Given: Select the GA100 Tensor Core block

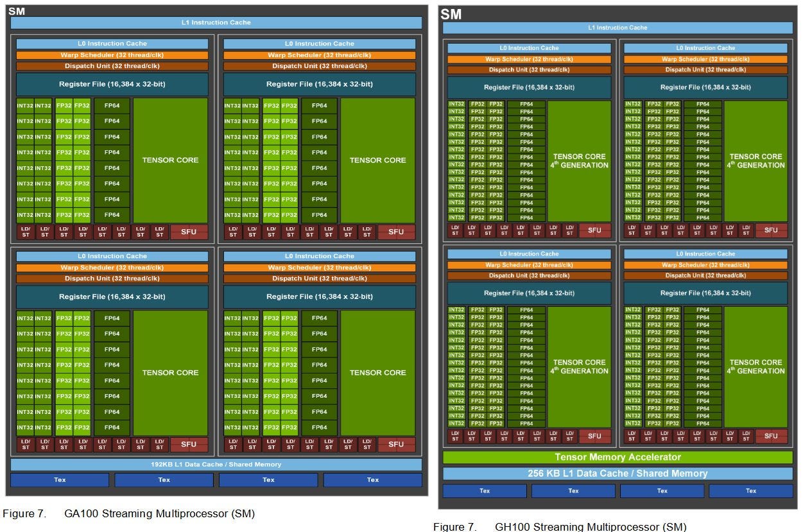Looking at the screenshot, I should (170, 160).
